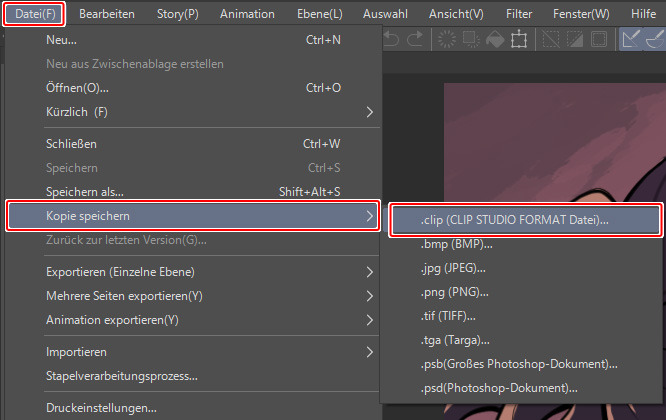Click the Invert Selected Area icon
Viewport: 666px width, 420px height.
coord(575,40)
